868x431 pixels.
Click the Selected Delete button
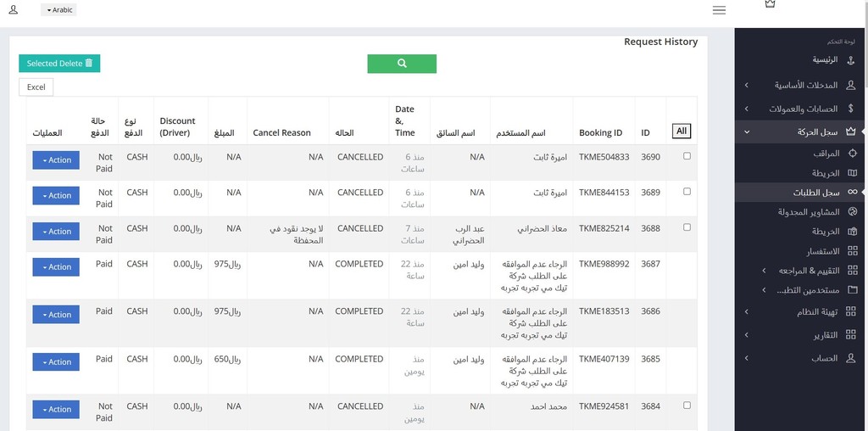tap(59, 63)
